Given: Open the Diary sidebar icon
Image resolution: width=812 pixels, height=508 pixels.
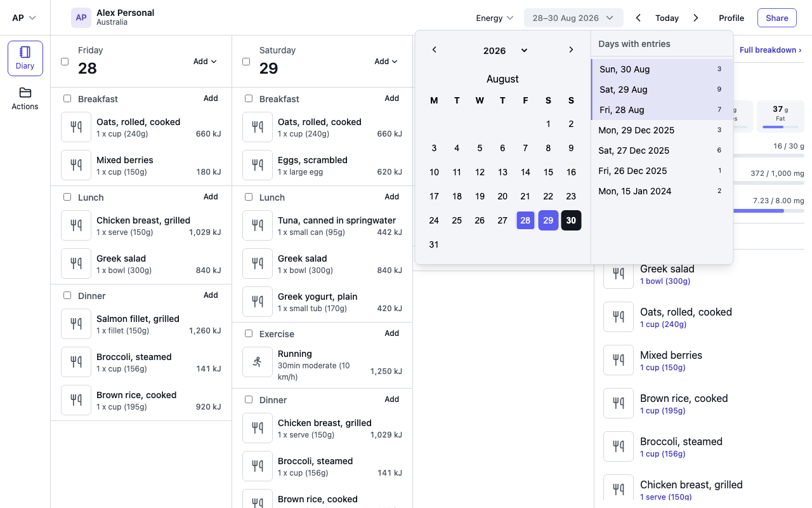Looking at the screenshot, I should point(25,58).
